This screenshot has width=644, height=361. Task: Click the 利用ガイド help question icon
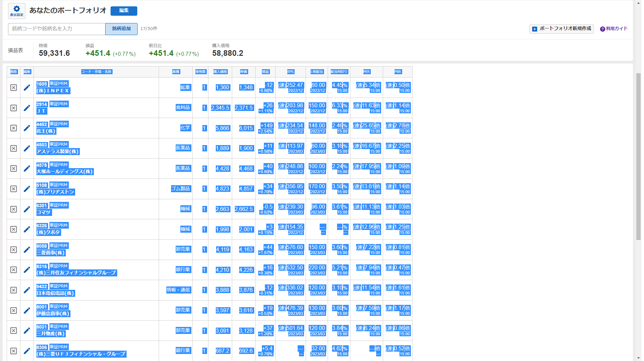(602, 29)
